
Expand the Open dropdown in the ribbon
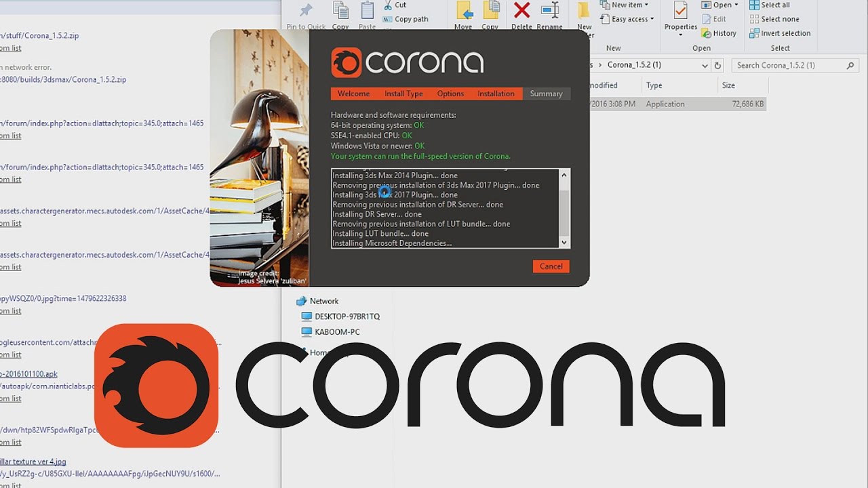(736, 5)
